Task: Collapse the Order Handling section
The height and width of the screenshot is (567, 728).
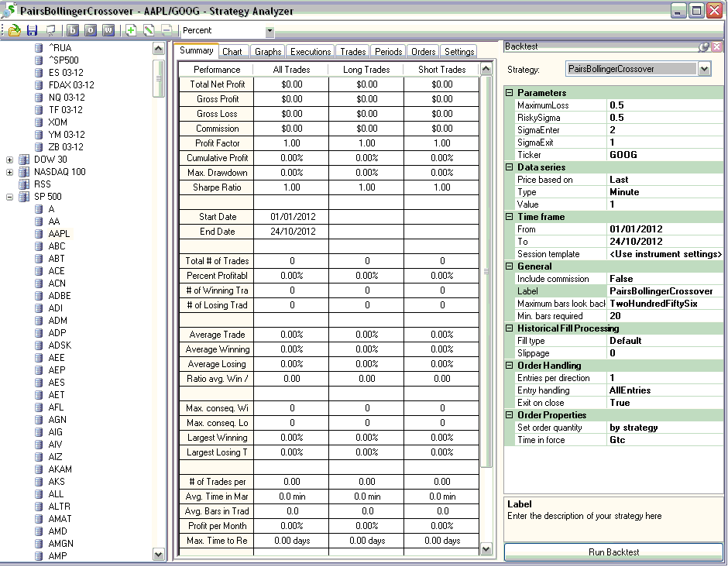Action: tap(510, 366)
